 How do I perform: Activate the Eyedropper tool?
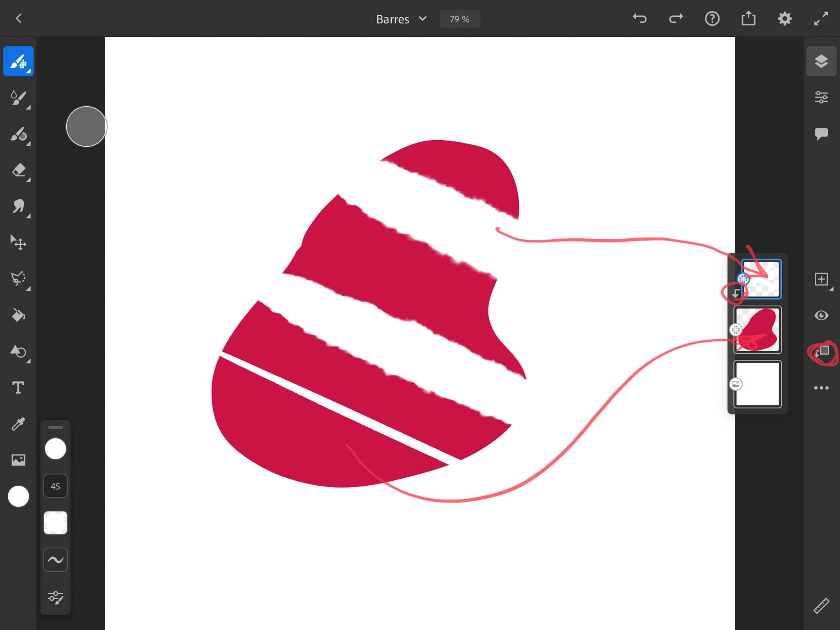click(18, 424)
